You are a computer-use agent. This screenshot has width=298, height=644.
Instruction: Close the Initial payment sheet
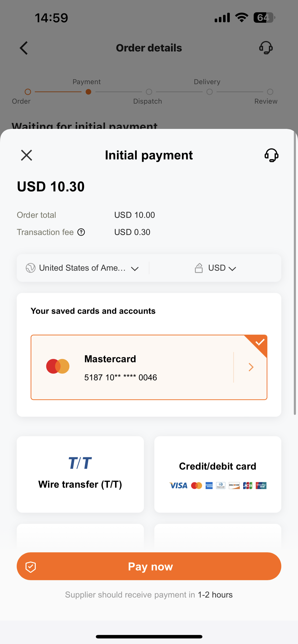coord(26,155)
